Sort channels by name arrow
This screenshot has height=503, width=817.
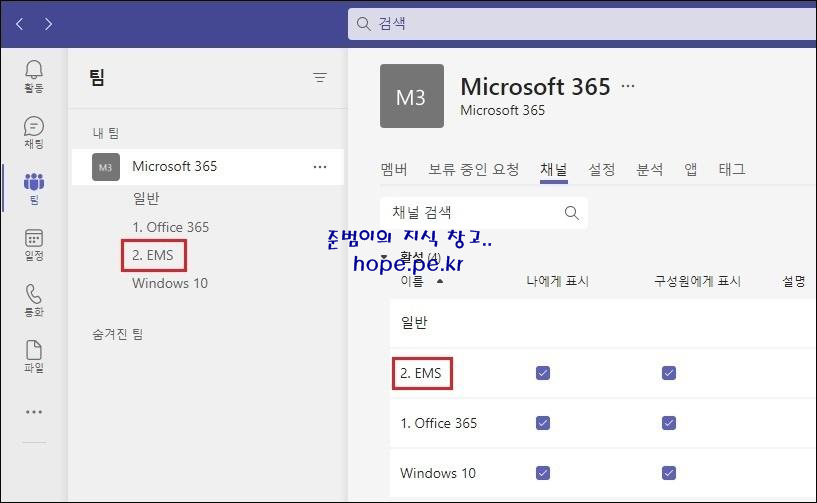tap(440, 281)
